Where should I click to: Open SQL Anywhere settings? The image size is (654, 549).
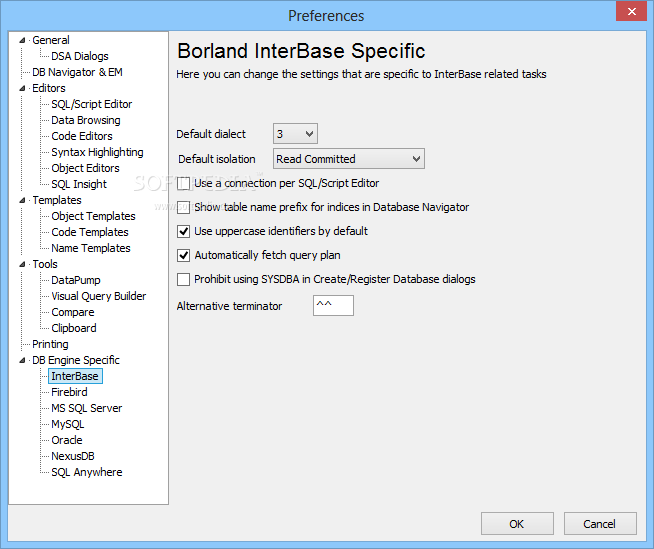click(87, 472)
